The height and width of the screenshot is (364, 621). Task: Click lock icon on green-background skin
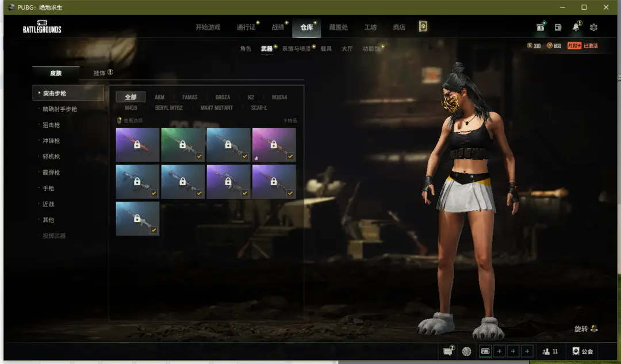(x=183, y=144)
